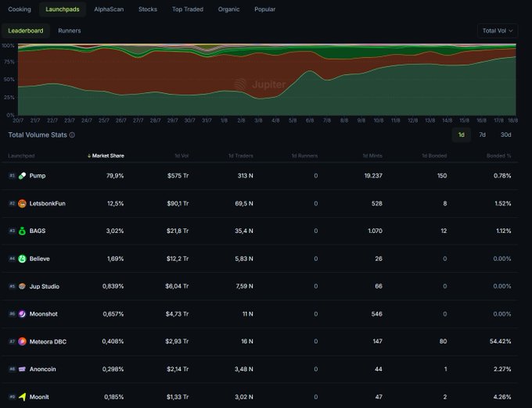This screenshot has height=408, width=532.
Task: Open the Total Vol dropdown
Action: pos(498,30)
